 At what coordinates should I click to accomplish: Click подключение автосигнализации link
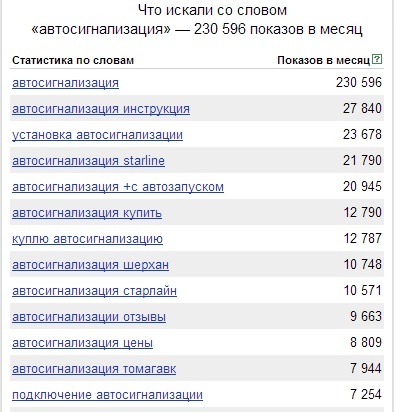[x=107, y=395]
